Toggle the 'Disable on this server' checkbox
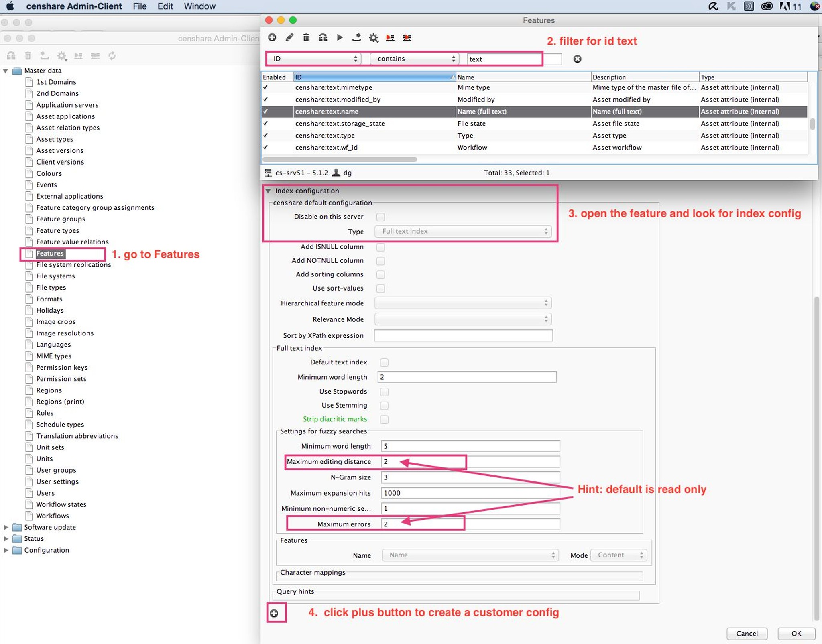 coord(380,217)
